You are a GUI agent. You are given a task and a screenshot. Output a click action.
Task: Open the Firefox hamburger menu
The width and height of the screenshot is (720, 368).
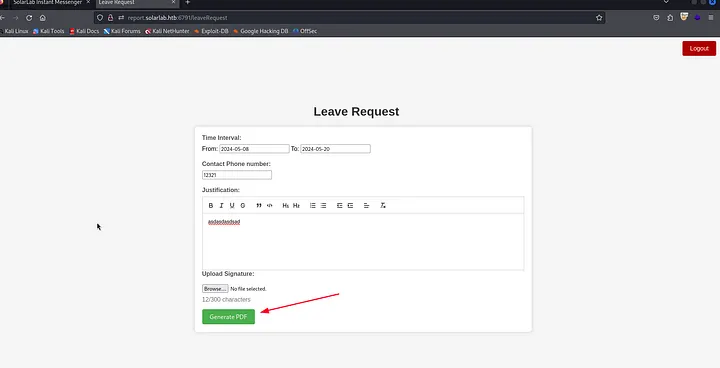tap(711, 17)
